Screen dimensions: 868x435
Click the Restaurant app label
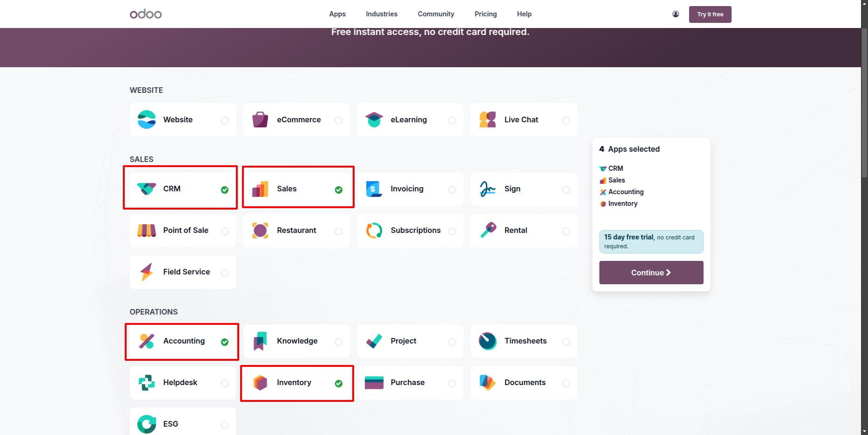(x=297, y=230)
